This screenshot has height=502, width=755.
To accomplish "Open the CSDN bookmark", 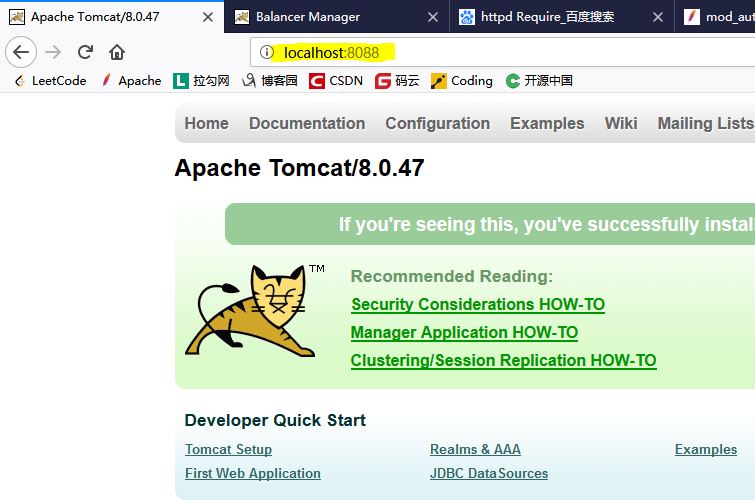I will pos(336,81).
